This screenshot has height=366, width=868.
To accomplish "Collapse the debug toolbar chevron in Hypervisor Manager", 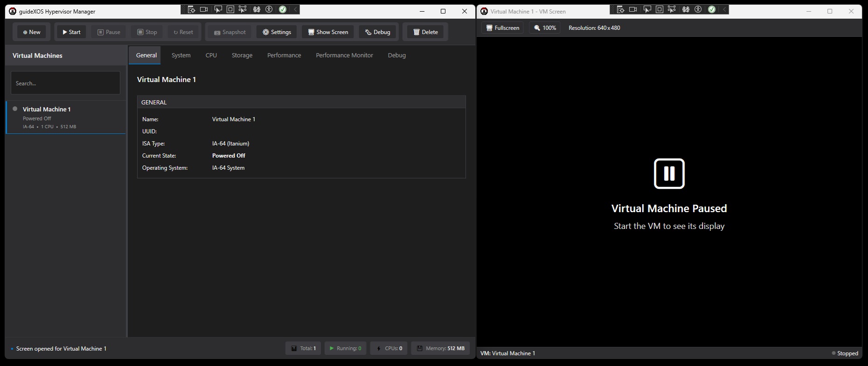I will point(295,9).
